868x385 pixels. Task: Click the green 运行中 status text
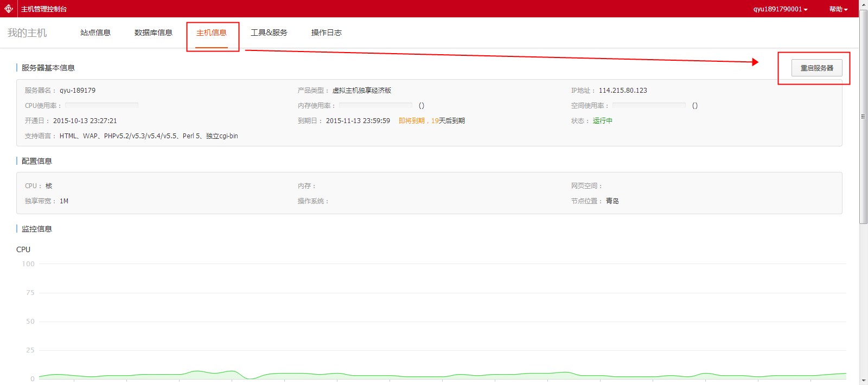pyautogui.click(x=602, y=121)
